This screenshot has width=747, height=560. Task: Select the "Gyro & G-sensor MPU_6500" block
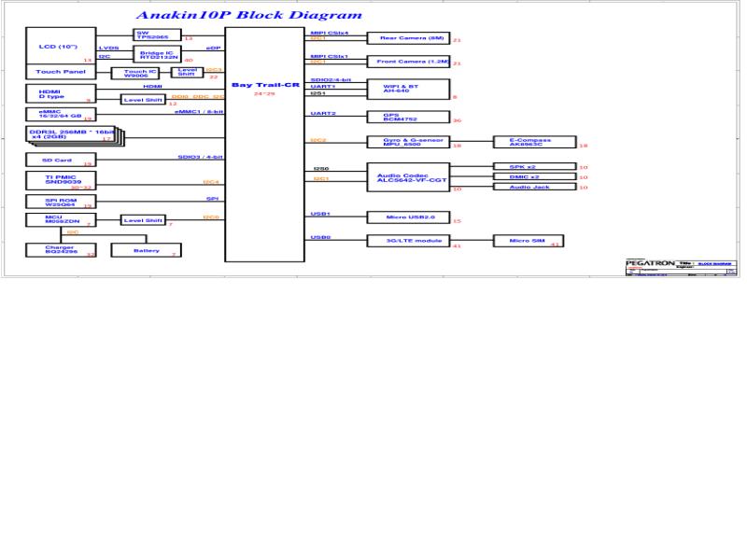(408, 142)
